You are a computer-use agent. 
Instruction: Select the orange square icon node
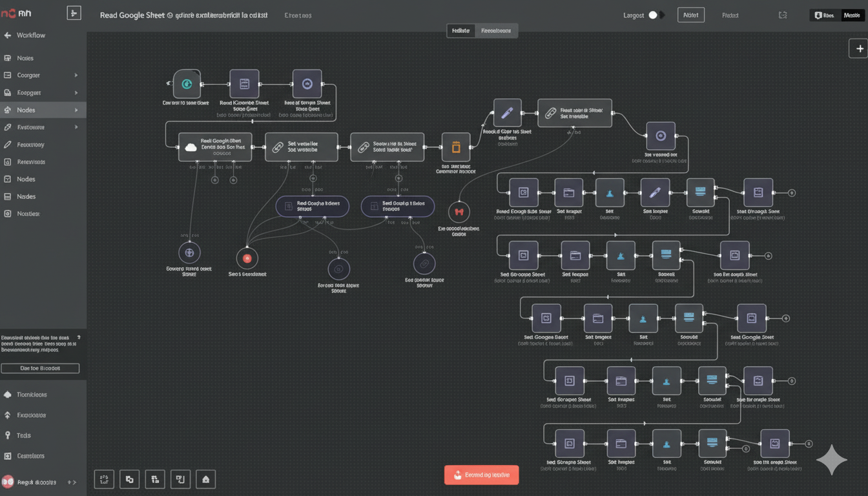[x=456, y=147]
